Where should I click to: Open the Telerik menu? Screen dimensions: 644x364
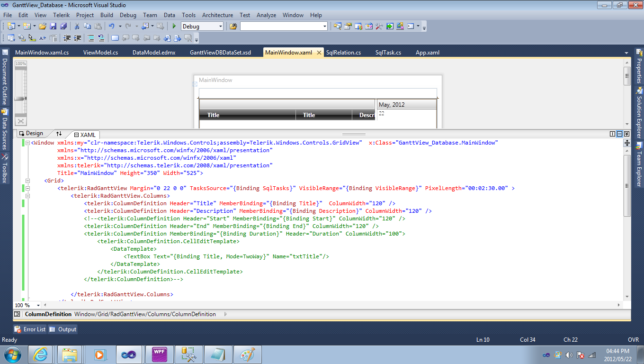(x=62, y=15)
